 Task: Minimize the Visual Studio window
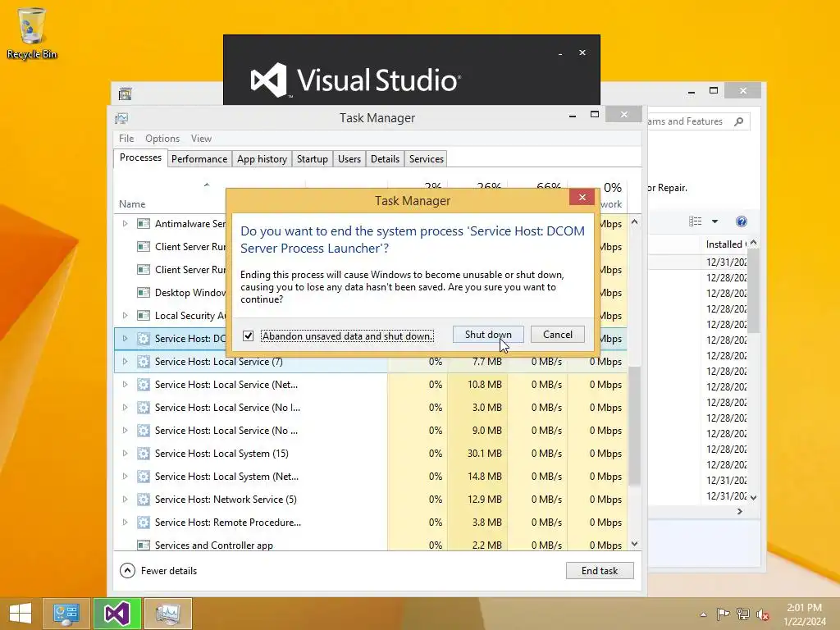click(x=560, y=53)
